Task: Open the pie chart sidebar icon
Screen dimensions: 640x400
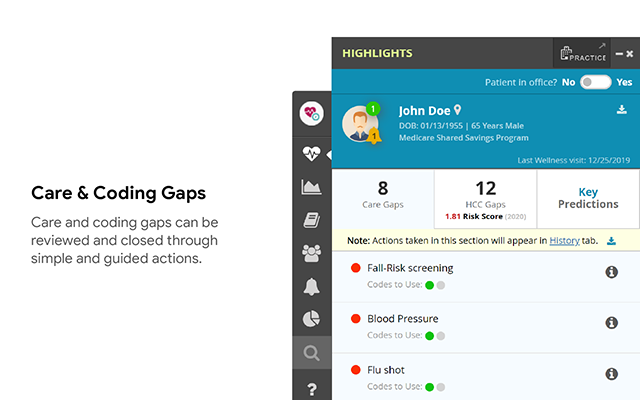Action: pyautogui.click(x=311, y=319)
